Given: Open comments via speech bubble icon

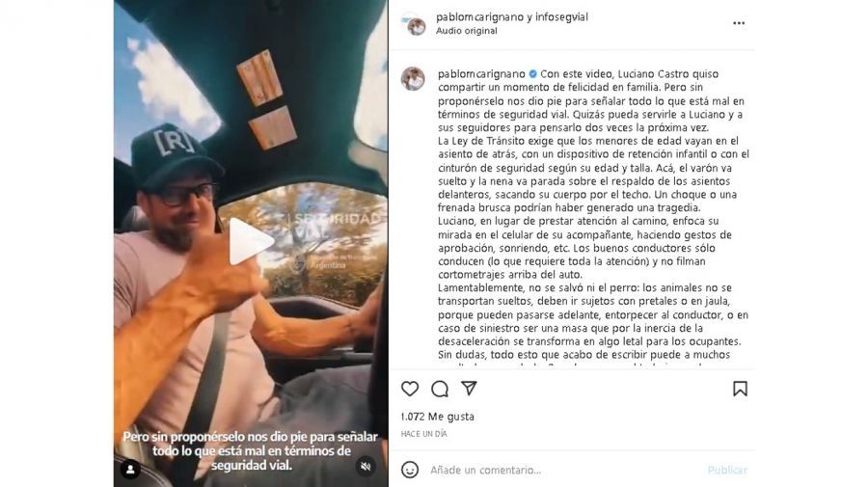Looking at the screenshot, I should tap(440, 389).
